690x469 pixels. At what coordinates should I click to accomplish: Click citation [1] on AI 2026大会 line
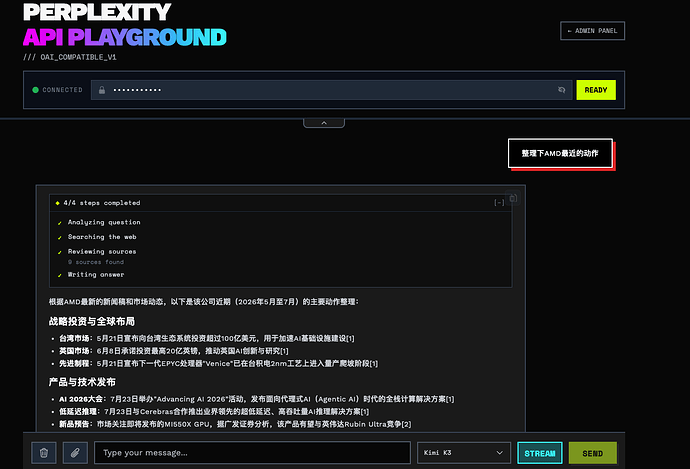click(x=450, y=399)
